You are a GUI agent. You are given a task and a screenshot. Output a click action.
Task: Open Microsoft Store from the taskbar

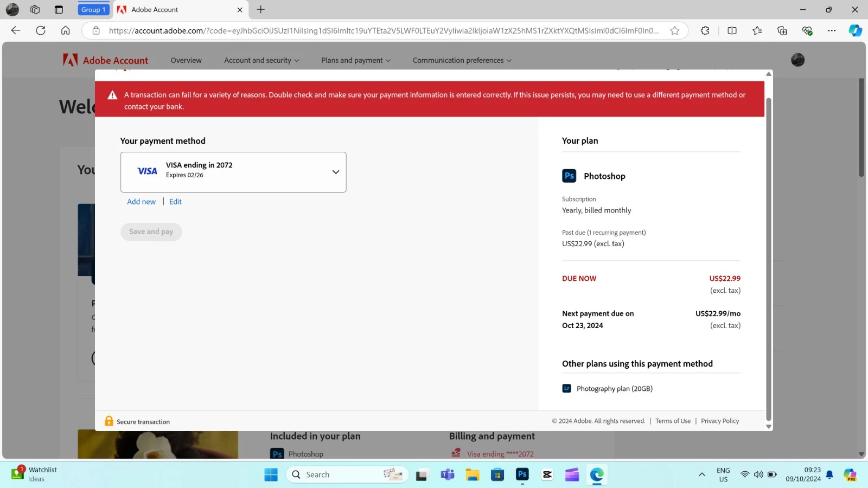[x=497, y=474]
